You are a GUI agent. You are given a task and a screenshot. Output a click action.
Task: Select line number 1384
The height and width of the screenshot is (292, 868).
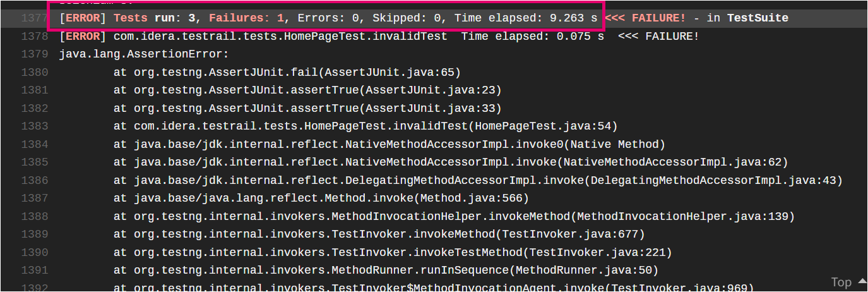pyautogui.click(x=34, y=144)
